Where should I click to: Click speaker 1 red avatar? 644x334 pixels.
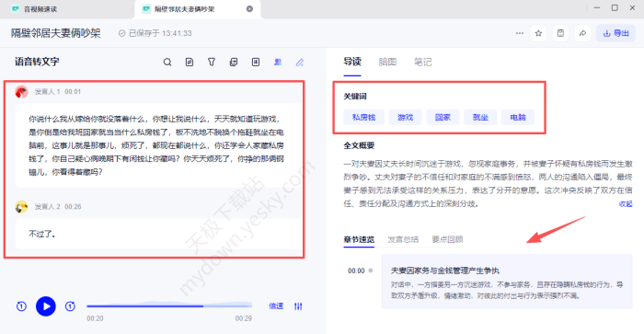[21, 92]
